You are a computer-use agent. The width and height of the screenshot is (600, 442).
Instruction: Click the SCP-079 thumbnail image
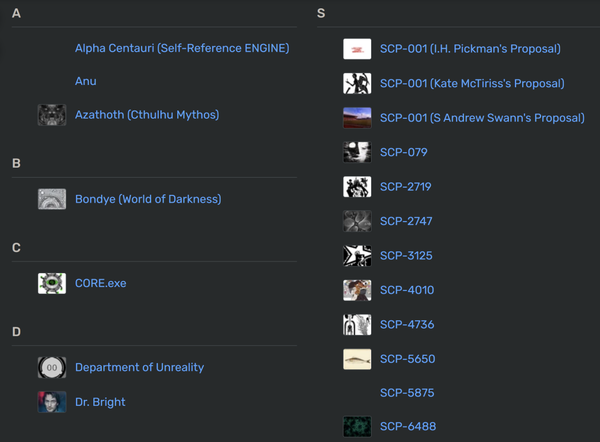point(357,152)
